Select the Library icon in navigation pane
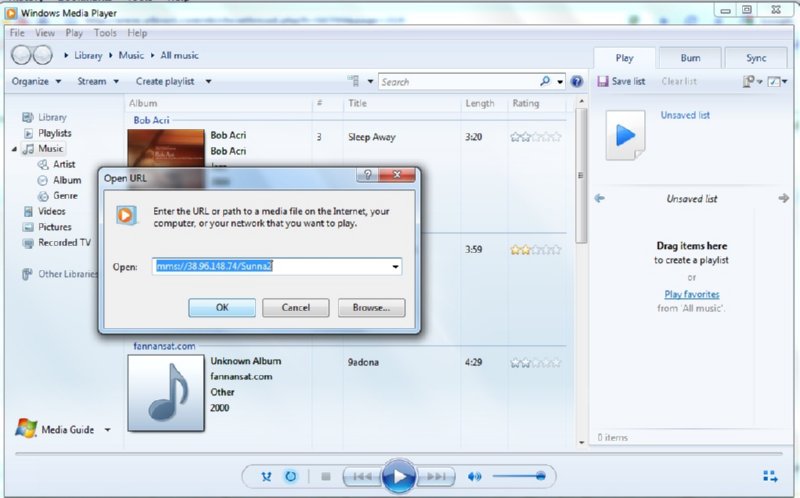 [28, 117]
